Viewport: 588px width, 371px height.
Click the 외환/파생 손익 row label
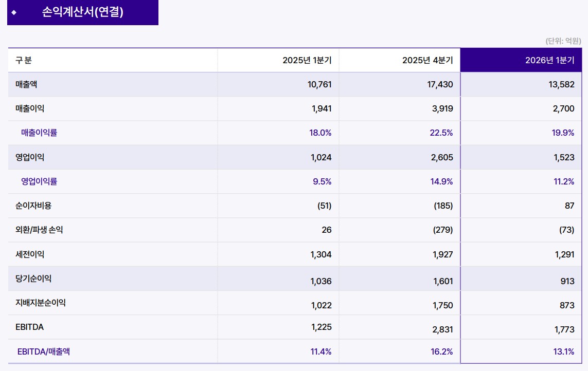click(39, 230)
